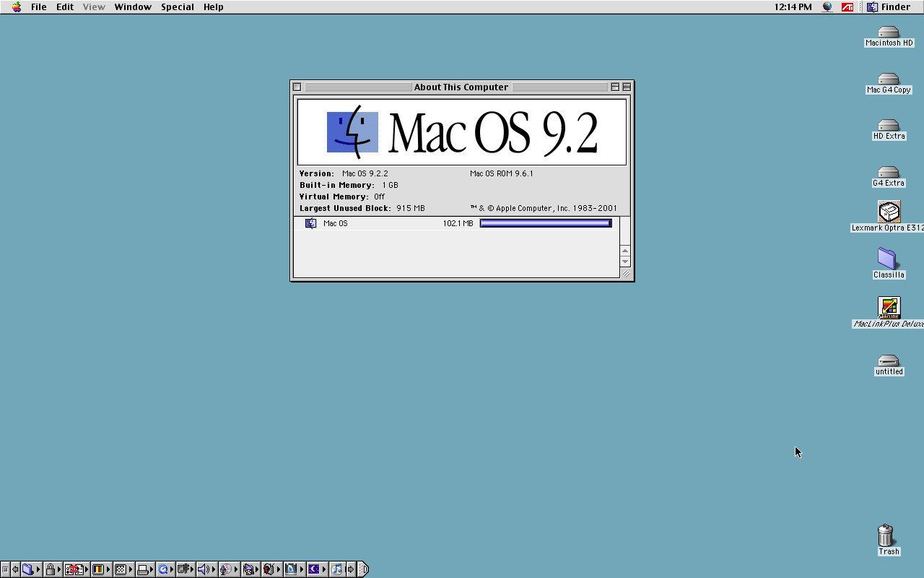Open the Help menu

[213, 7]
